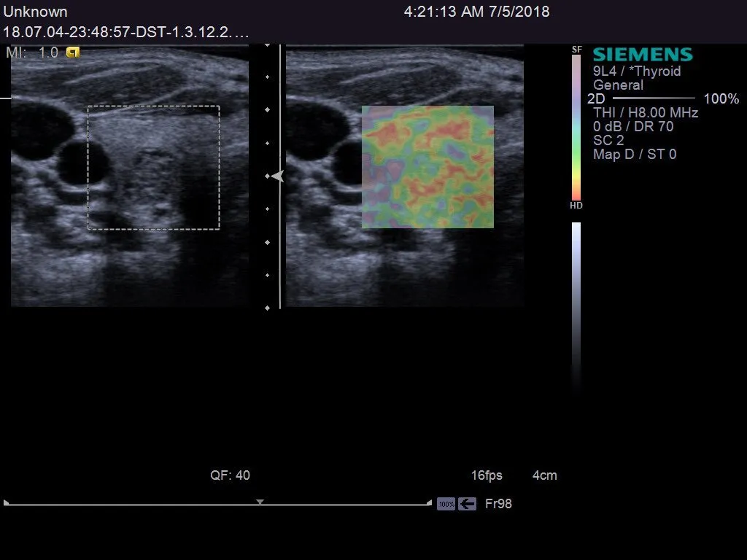Image resolution: width=747 pixels, height=560 pixels.
Task: Click the left arrow icon beside Fr98
Action: (468, 504)
